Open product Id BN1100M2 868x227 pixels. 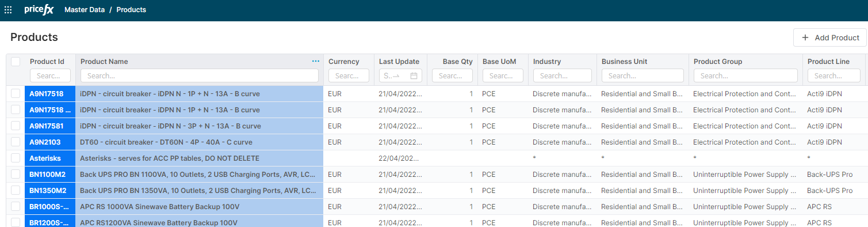point(48,175)
